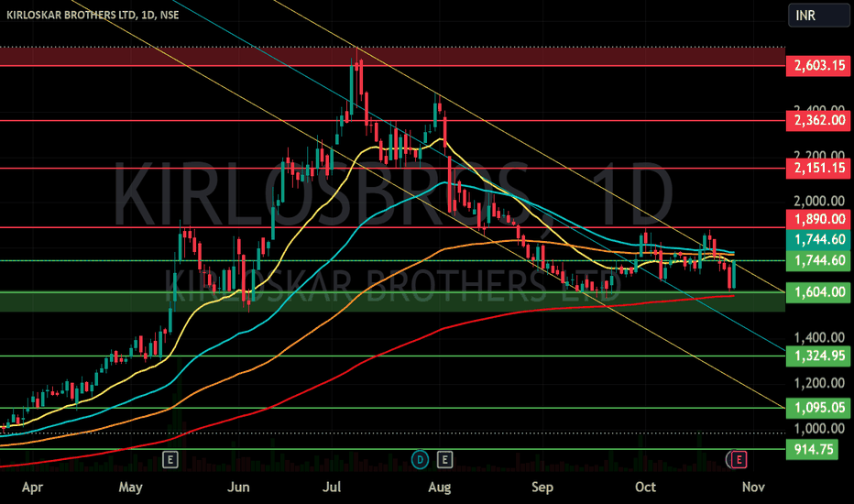This screenshot has width=854, height=504.
Task: Click the grey earnings E marker beside the D marker
Action: tap(444, 460)
